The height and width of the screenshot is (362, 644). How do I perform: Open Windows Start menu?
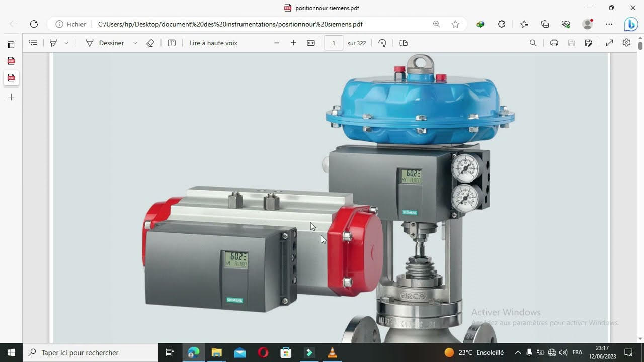point(11,353)
